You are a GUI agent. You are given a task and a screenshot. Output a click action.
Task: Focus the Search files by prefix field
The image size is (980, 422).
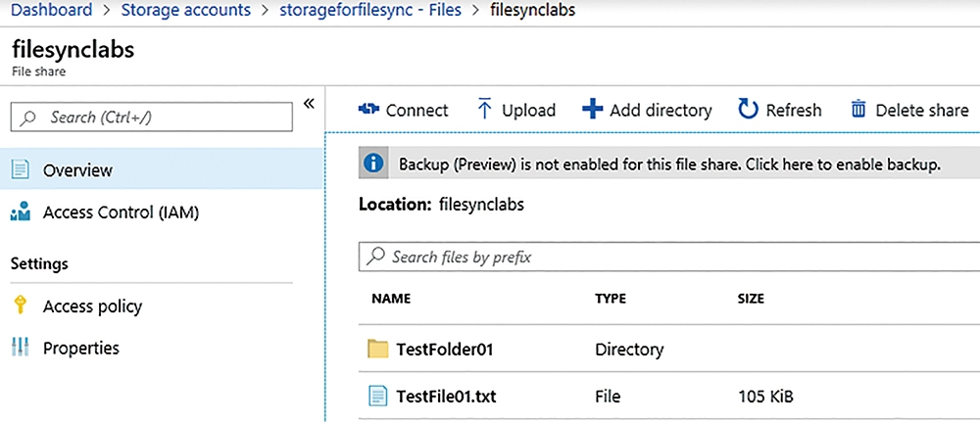click(669, 257)
